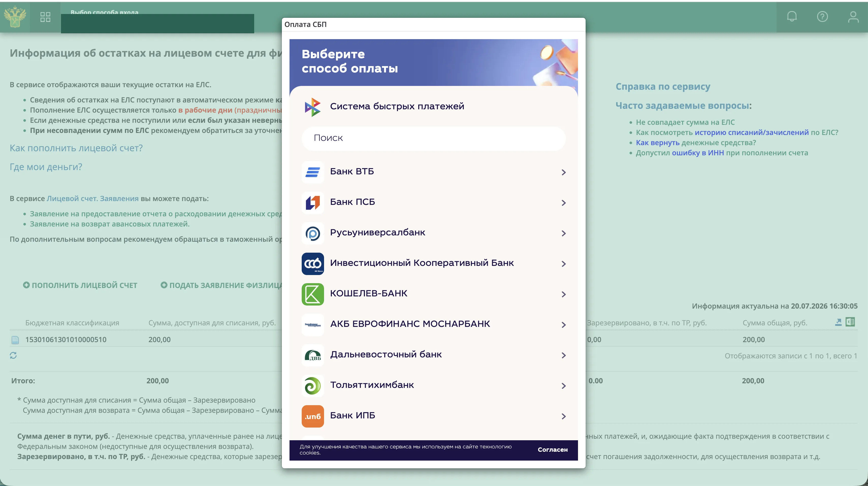Viewport: 868px width, 486px height.
Task: Select budget code 15301061301010000510 cell
Action: [x=66, y=340]
